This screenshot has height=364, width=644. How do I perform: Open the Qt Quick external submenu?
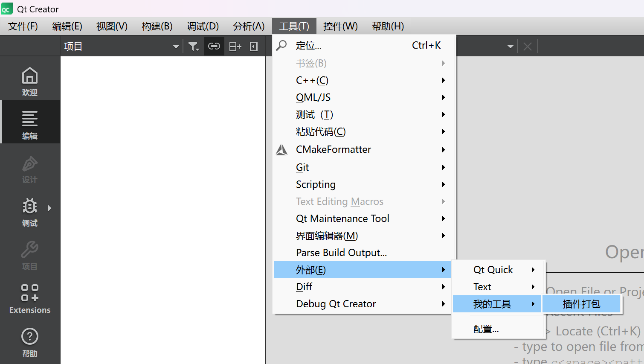(499, 270)
